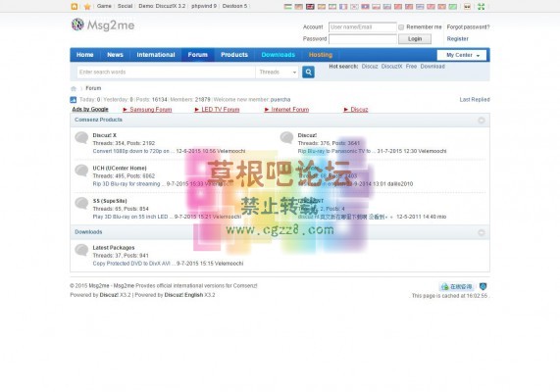This screenshot has height=392, width=560.
Task: Click the green fullscreen arrows icon
Action: (482, 7)
